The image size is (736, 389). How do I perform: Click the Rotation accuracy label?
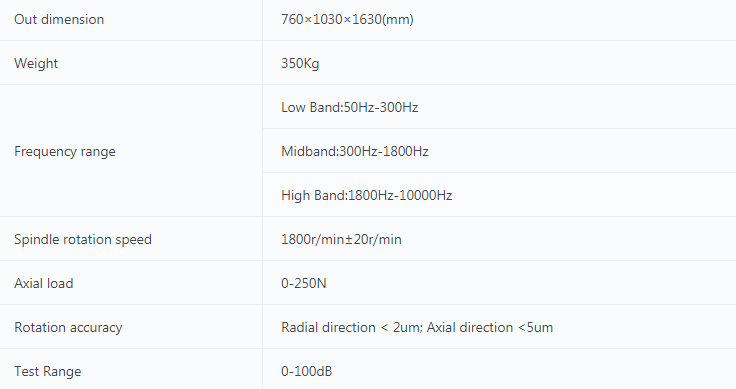(x=68, y=328)
